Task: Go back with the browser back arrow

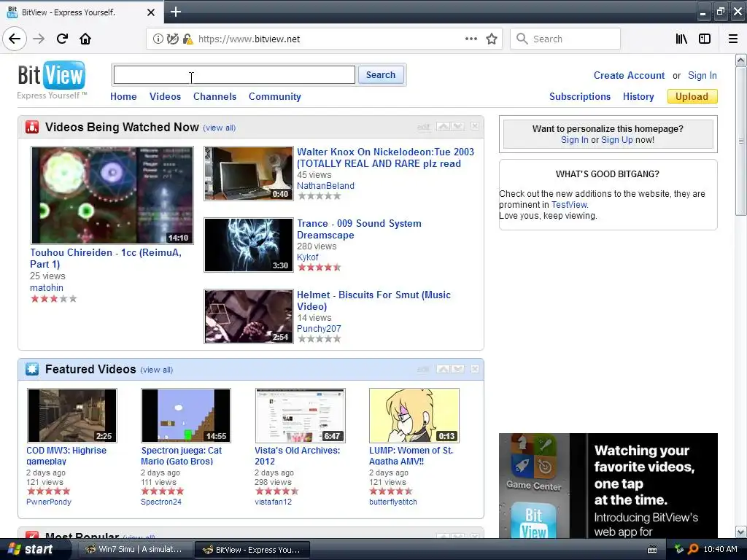Action: [15, 39]
